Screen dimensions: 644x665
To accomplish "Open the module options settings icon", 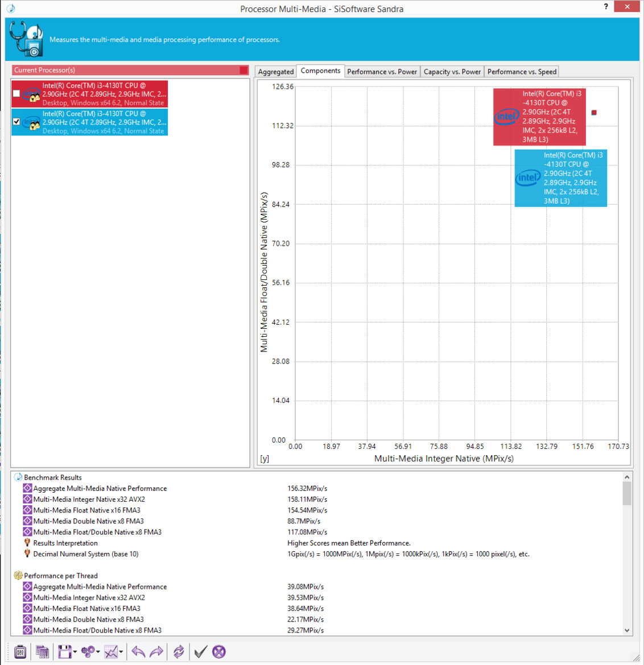I will [20, 651].
